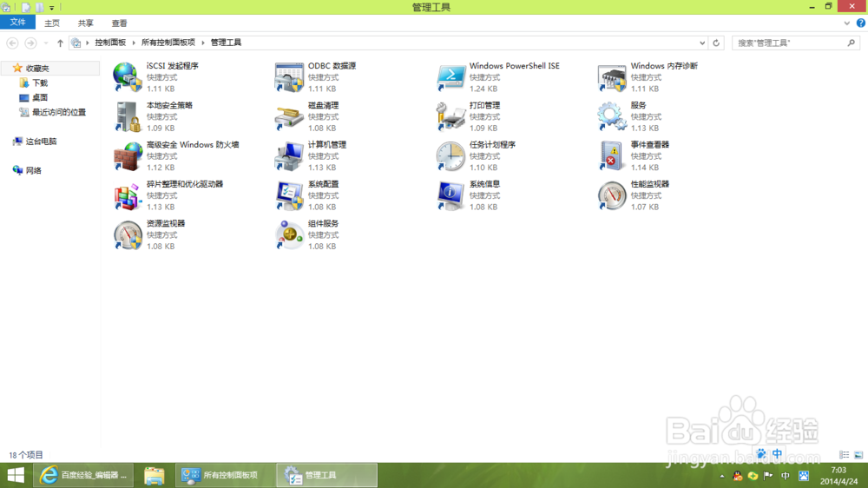Click 管理工具 in the address breadcrumb
The height and width of the screenshot is (488, 868).
click(x=226, y=43)
